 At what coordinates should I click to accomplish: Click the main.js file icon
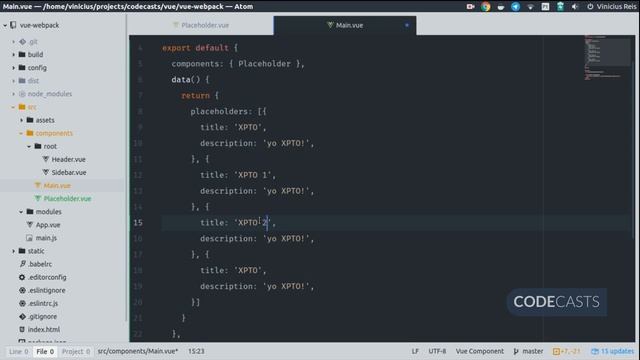point(29,238)
